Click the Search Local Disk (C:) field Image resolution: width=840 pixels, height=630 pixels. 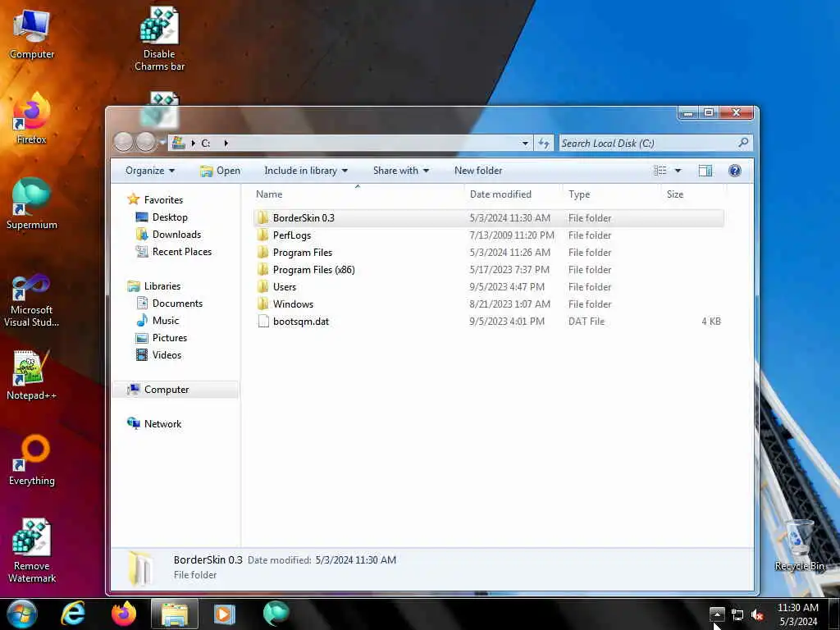tap(655, 143)
